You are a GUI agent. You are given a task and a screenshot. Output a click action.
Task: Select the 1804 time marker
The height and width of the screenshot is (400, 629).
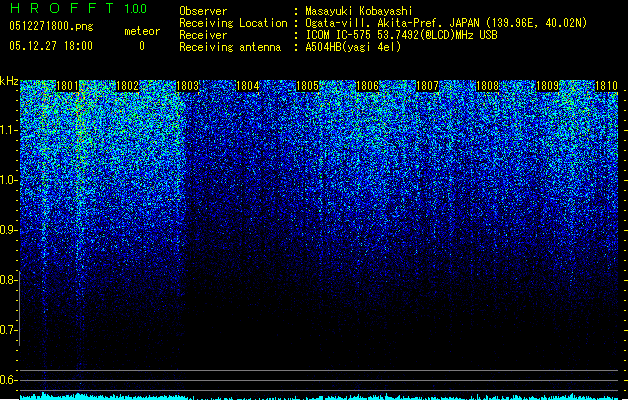(248, 86)
